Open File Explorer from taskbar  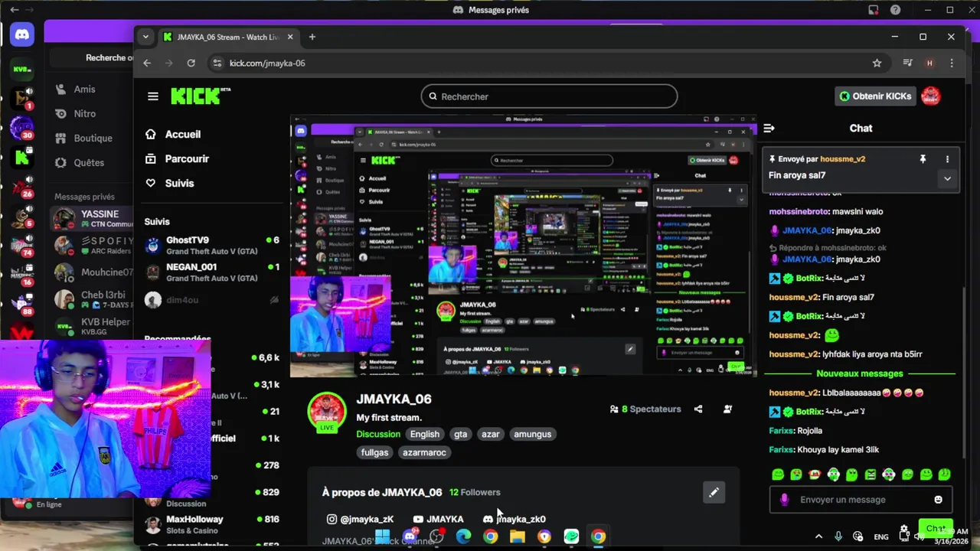[x=517, y=536]
